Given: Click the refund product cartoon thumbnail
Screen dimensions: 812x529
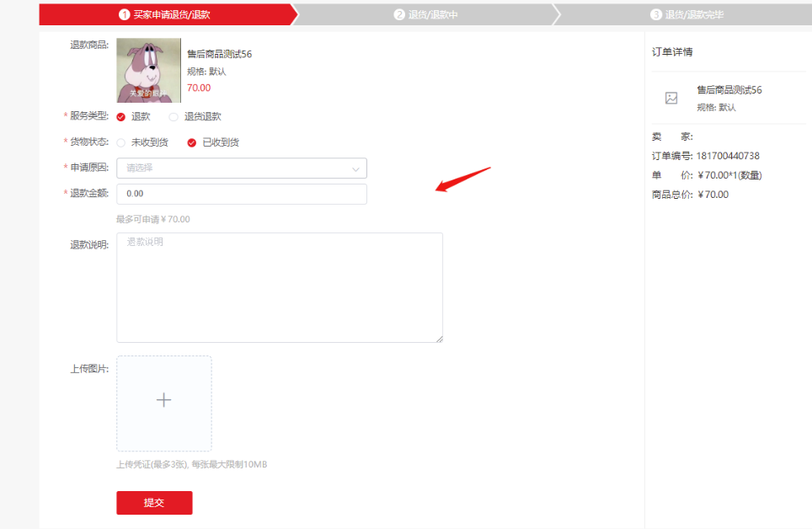Looking at the screenshot, I should (x=148, y=70).
